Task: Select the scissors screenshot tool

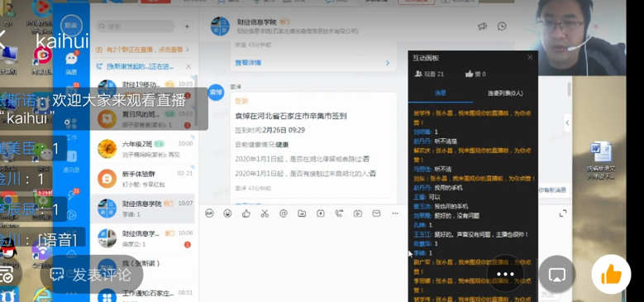Action: coord(265,213)
